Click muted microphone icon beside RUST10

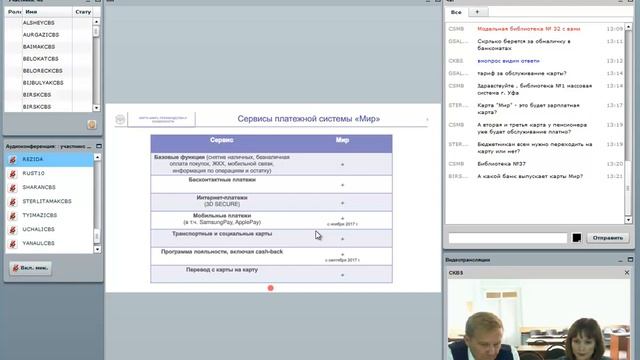[13, 174]
